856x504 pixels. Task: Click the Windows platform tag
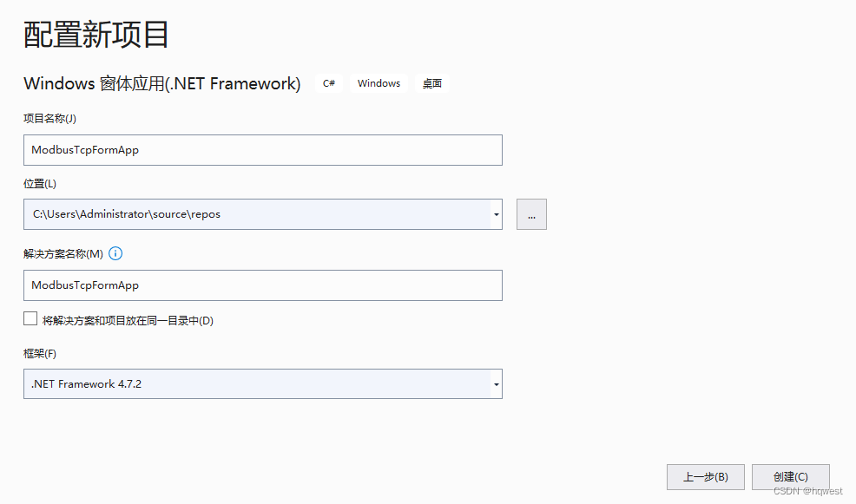pyautogui.click(x=379, y=83)
